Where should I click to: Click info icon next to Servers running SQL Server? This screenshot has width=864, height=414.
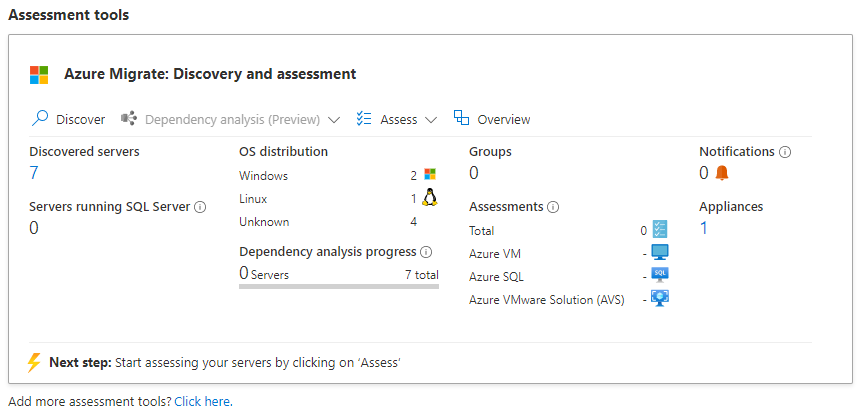pyautogui.click(x=201, y=207)
